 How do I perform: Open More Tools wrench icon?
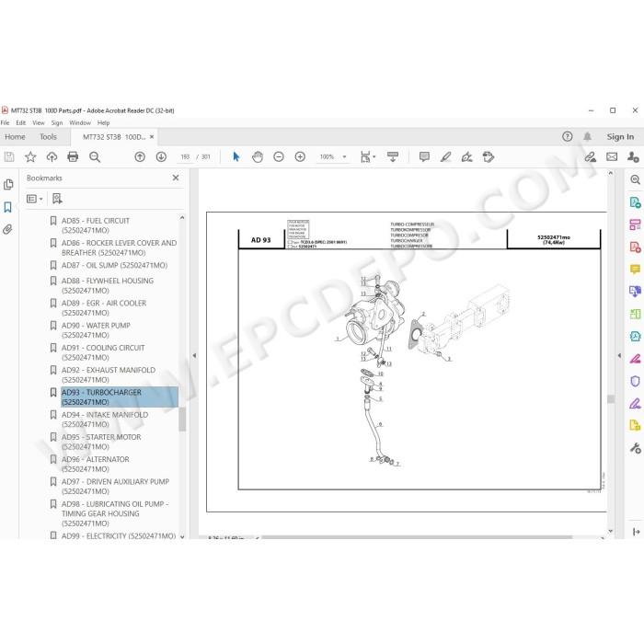pos(635,448)
